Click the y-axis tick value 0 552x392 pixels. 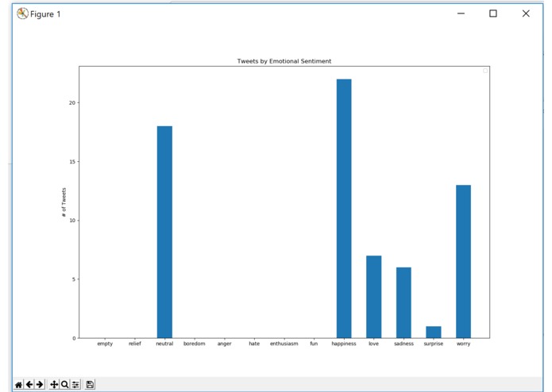[74, 338]
